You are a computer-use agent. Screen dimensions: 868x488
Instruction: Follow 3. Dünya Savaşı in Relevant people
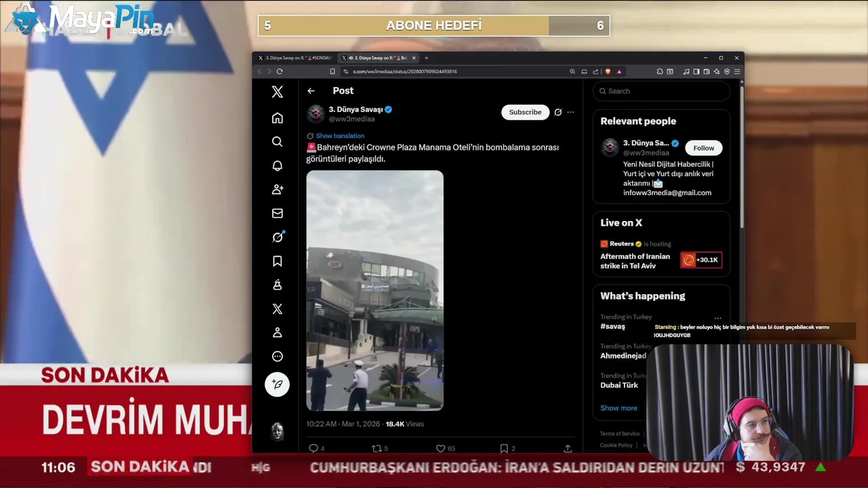click(x=704, y=148)
